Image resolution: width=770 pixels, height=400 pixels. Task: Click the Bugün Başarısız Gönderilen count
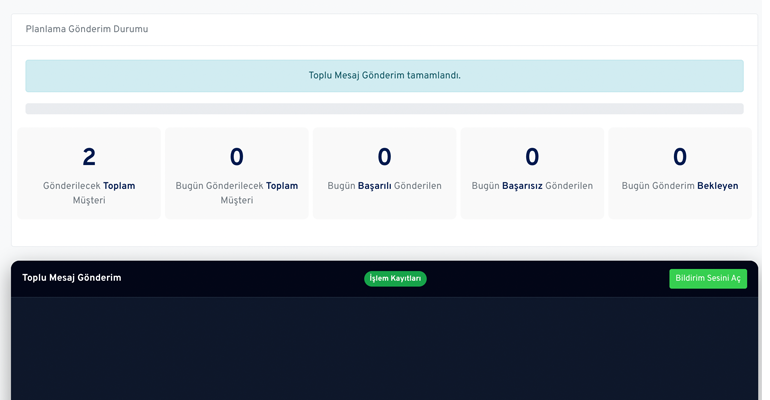[532, 157]
